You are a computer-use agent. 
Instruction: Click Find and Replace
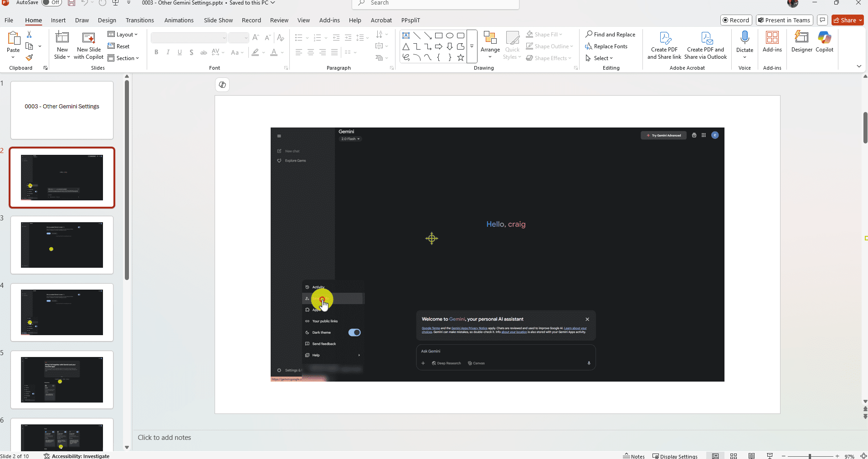point(610,35)
